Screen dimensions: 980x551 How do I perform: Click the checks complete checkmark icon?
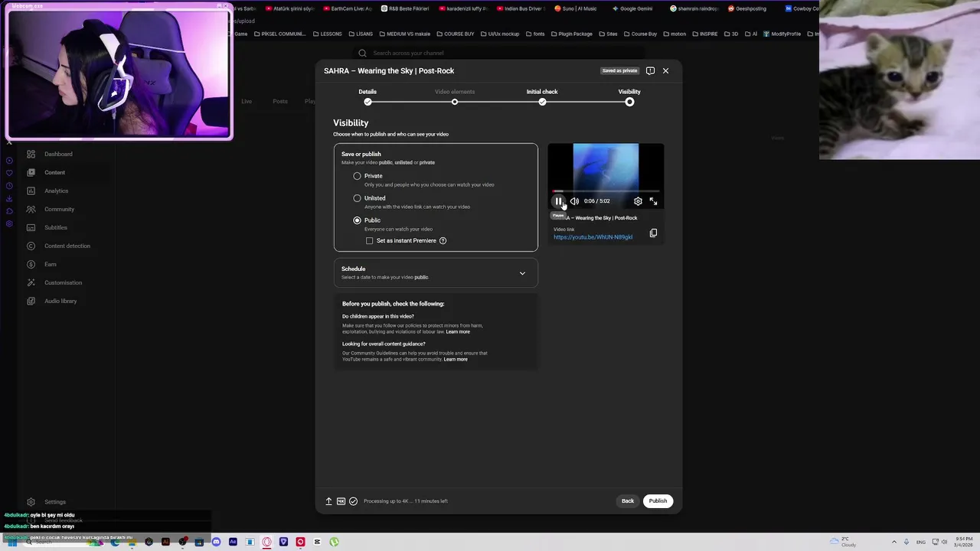(353, 501)
